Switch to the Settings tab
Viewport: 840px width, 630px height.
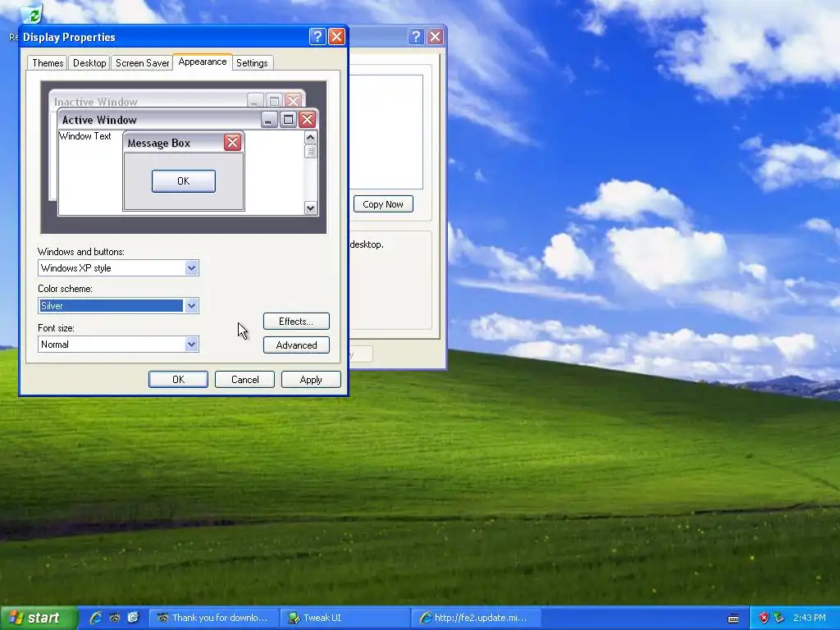pyautogui.click(x=252, y=62)
